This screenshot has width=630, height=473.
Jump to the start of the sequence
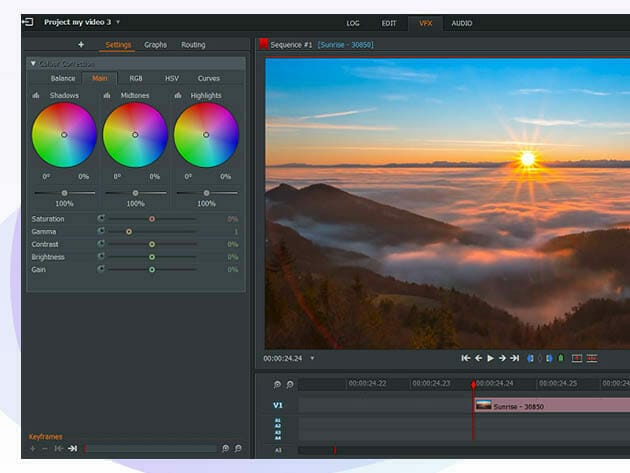tap(466, 358)
